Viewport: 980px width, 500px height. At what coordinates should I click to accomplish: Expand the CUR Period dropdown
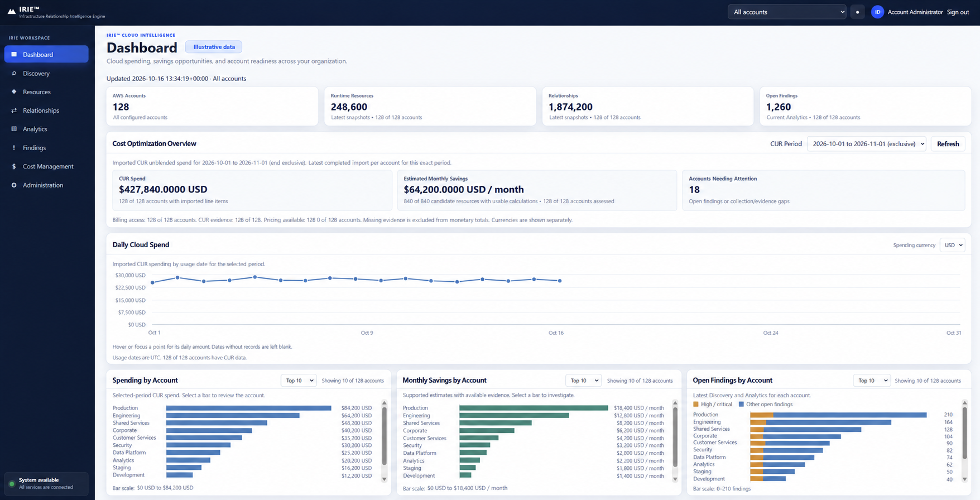tap(867, 144)
